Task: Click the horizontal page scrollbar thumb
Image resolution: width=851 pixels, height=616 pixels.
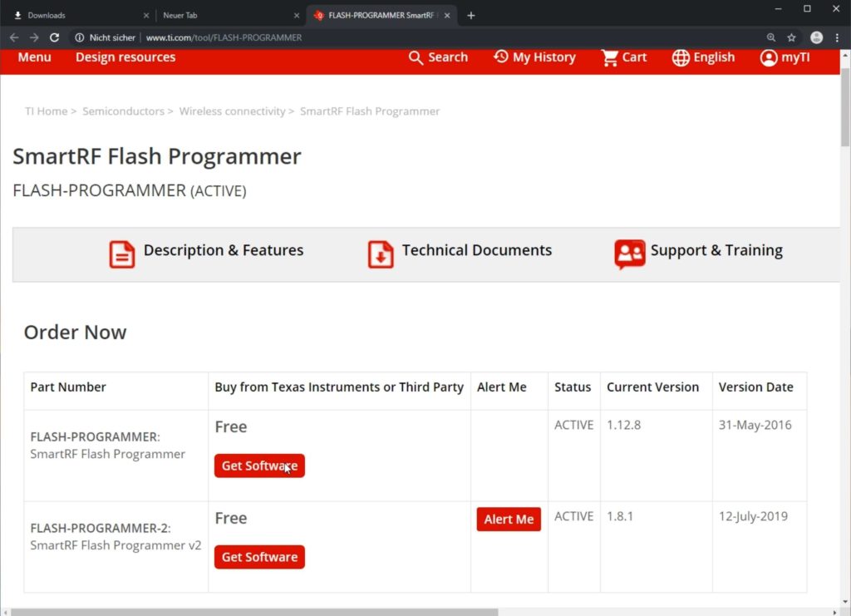Action: pyautogui.click(x=254, y=612)
